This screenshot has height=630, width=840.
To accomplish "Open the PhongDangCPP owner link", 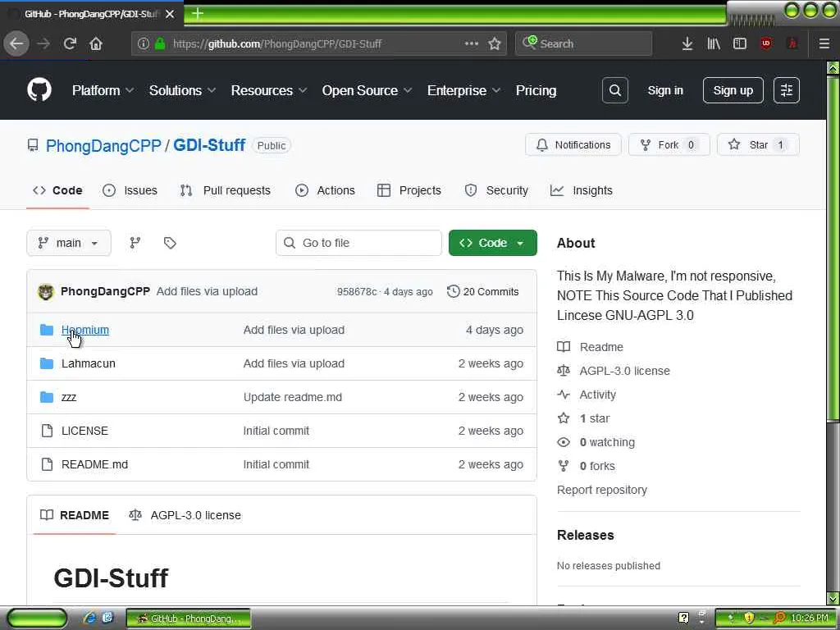I will click(103, 146).
